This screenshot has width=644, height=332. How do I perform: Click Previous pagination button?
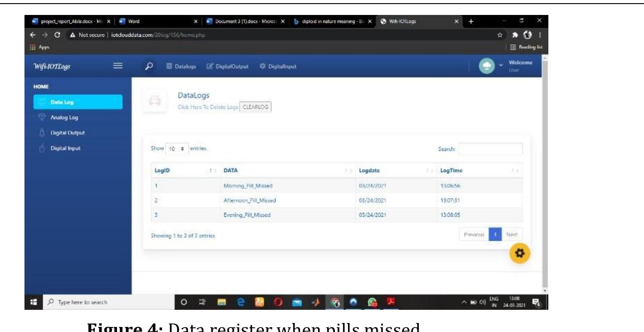pos(475,235)
